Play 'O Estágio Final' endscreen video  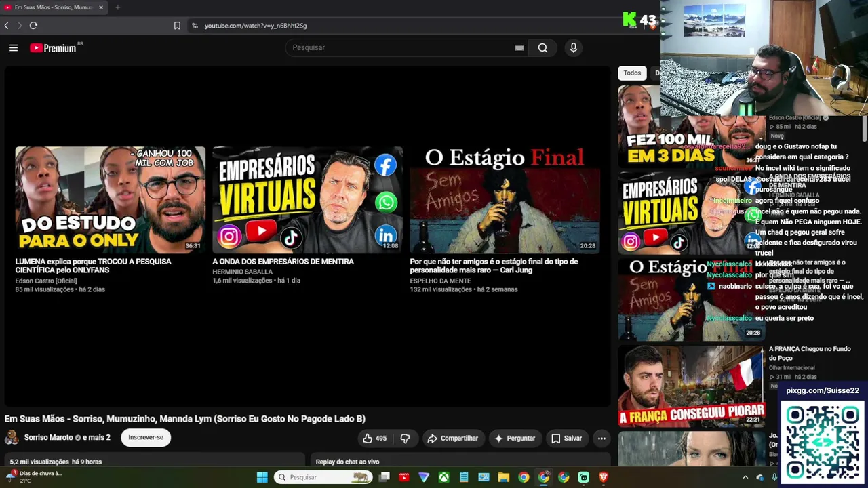(x=505, y=199)
